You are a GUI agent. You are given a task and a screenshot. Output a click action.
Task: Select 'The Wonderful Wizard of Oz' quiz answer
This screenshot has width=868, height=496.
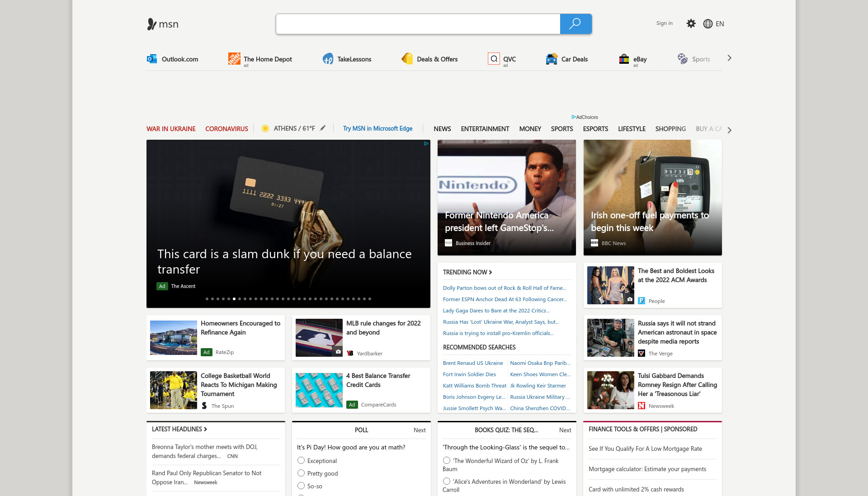coord(447,460)
